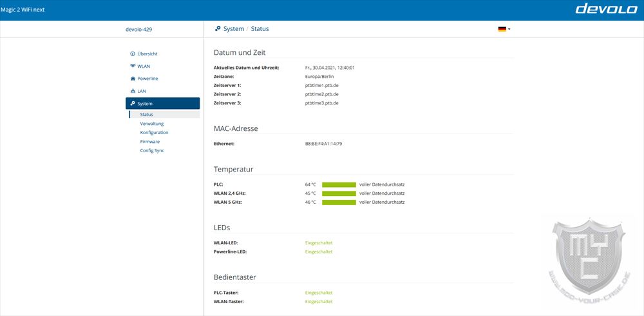
Task: Click the LAN network icon
Action: 133,92
